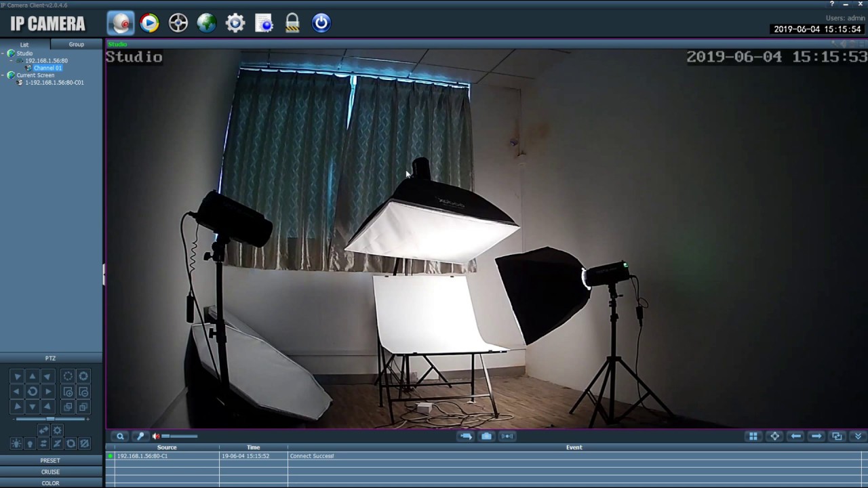Expand the CRUISE panel
This screenshot has width=868, height=488.
[51, 472]
